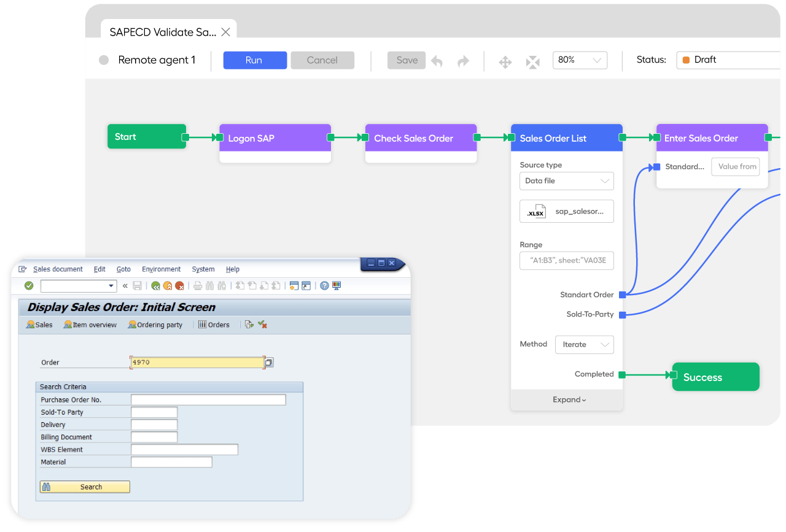Click the Item overview button
The height and width of the screenshot is (532, 786).
click(90, 325)
